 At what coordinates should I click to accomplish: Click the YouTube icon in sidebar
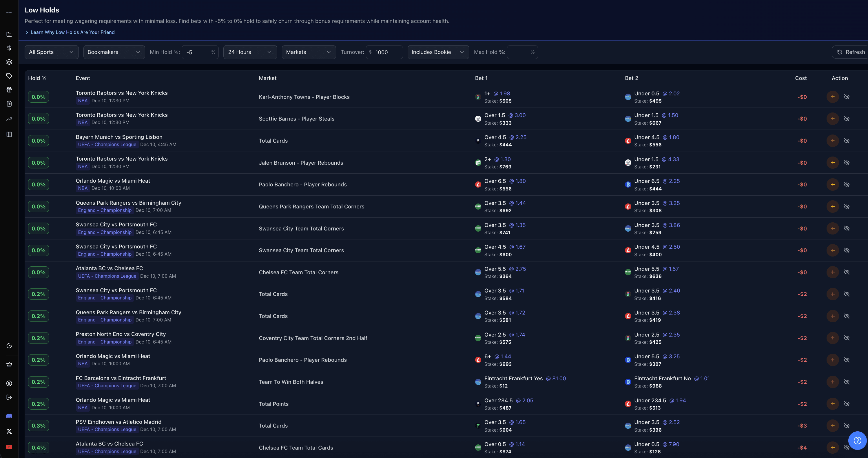(x=9, y=447)
